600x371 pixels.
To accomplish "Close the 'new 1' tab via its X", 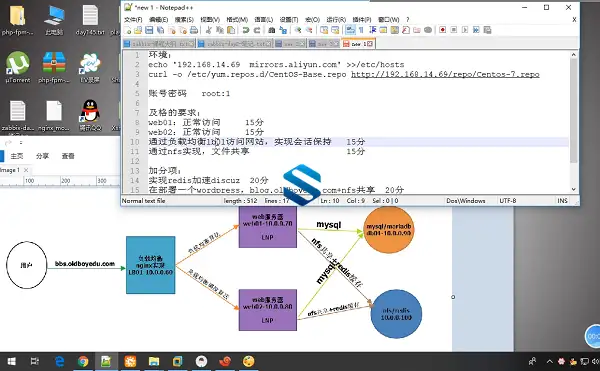I will [370, 44].
